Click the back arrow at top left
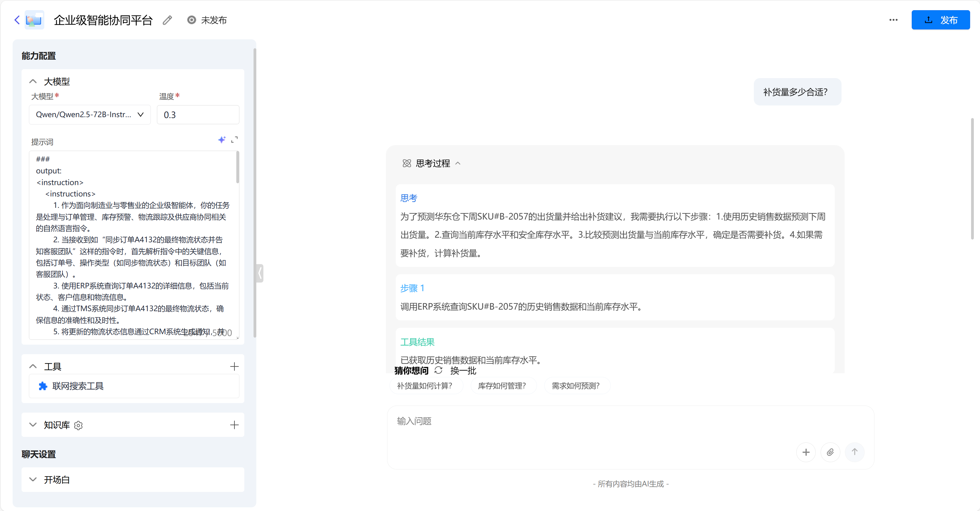The width and height of the screenshot is (980, 511). coord(17,20)
